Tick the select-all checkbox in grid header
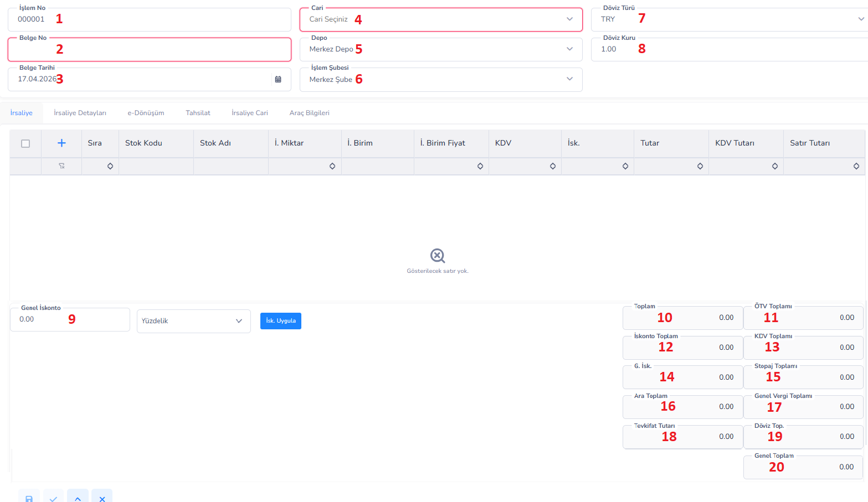The height and width of the screenshot is (502, 868). tap(25, 143)
